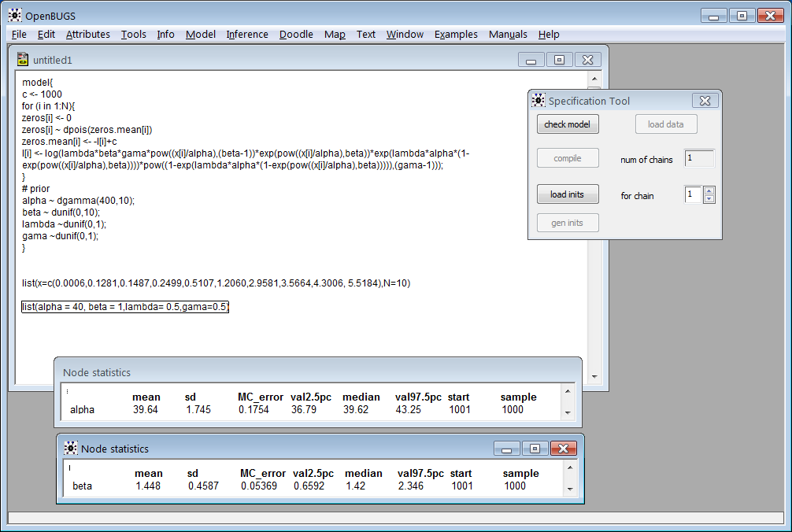
Task: Click scroll down arrow in beta statistics window
Action: (570, 489)
